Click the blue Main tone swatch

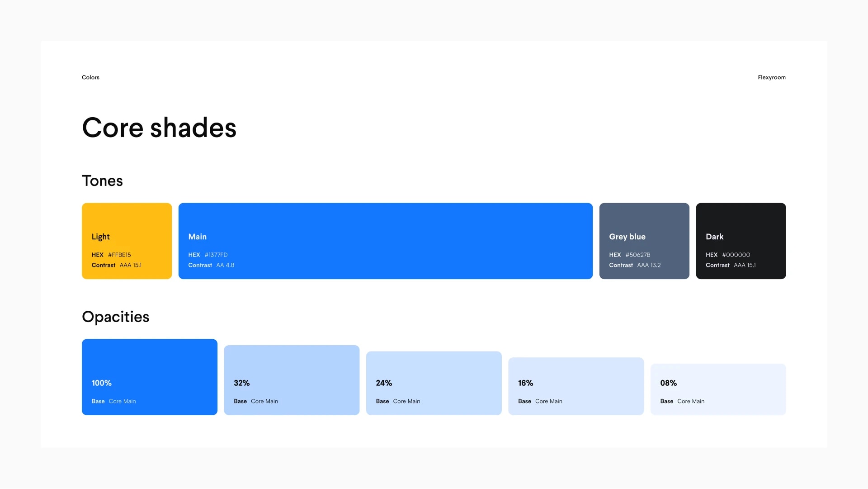(x=385, y=241)
